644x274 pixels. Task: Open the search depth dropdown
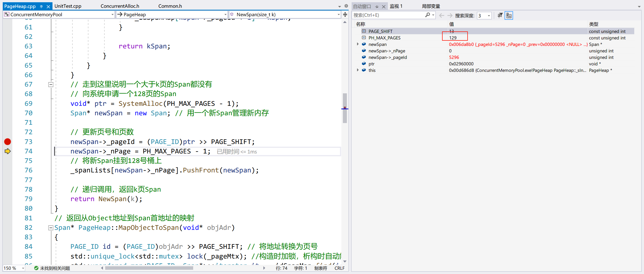pyautogui.click(x=489, y=16)
